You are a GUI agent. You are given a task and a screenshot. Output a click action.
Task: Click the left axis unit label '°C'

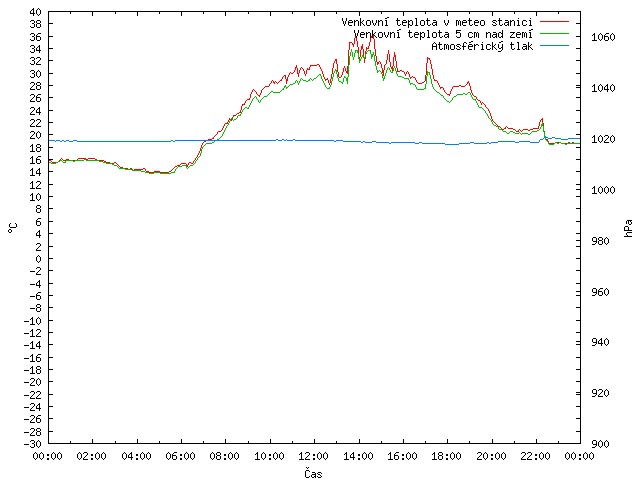(13, 228)
